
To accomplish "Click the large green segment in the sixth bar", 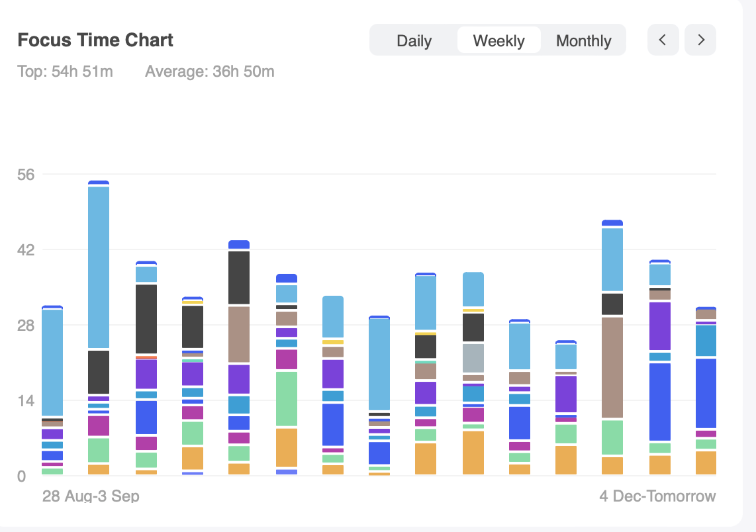I will coord(287,398).
